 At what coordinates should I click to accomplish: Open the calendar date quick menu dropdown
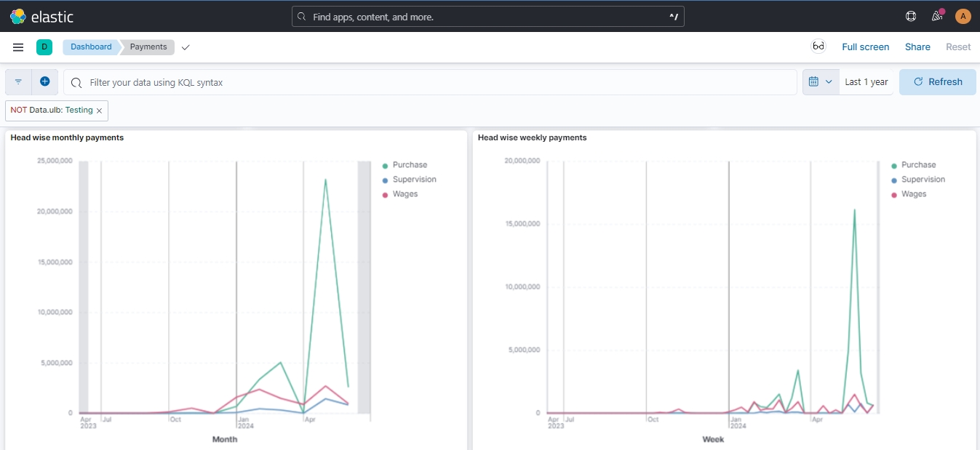click(821, 82)
